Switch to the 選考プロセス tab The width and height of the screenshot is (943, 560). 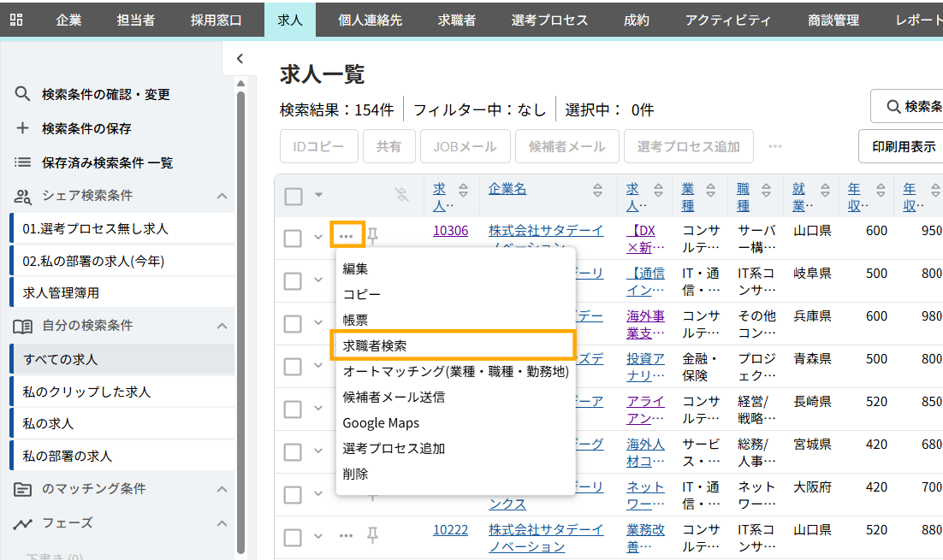(x=549, y=20)
